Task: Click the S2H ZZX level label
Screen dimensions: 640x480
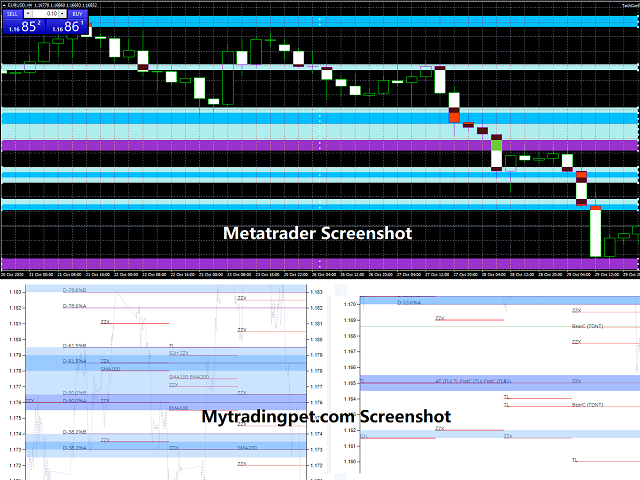Action: point(179,353)
